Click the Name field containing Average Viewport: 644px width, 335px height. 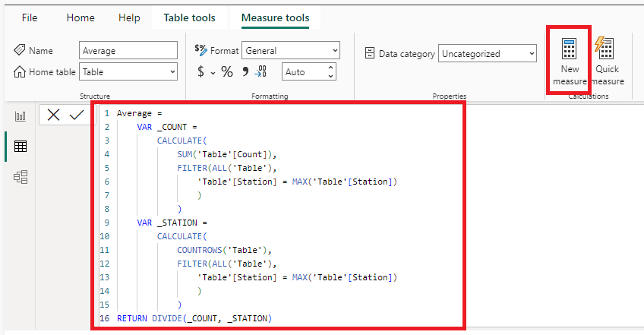click(x=128, y=51)
